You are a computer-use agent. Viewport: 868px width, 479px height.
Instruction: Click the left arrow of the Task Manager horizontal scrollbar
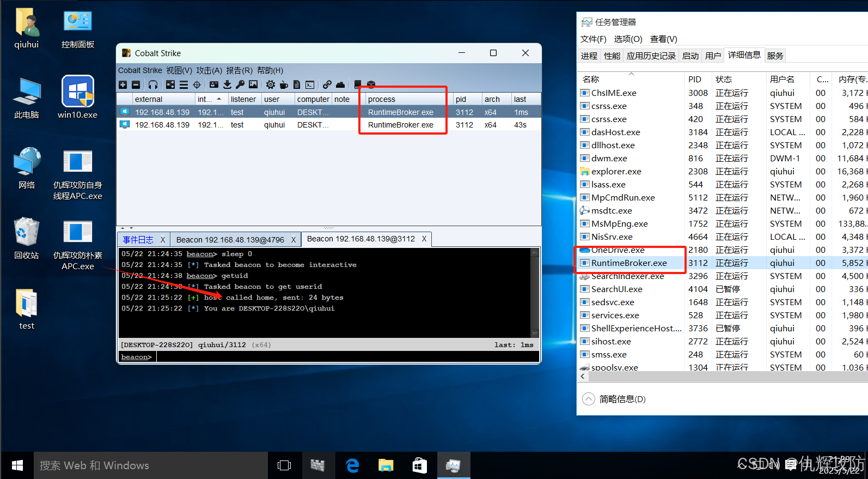583,376
